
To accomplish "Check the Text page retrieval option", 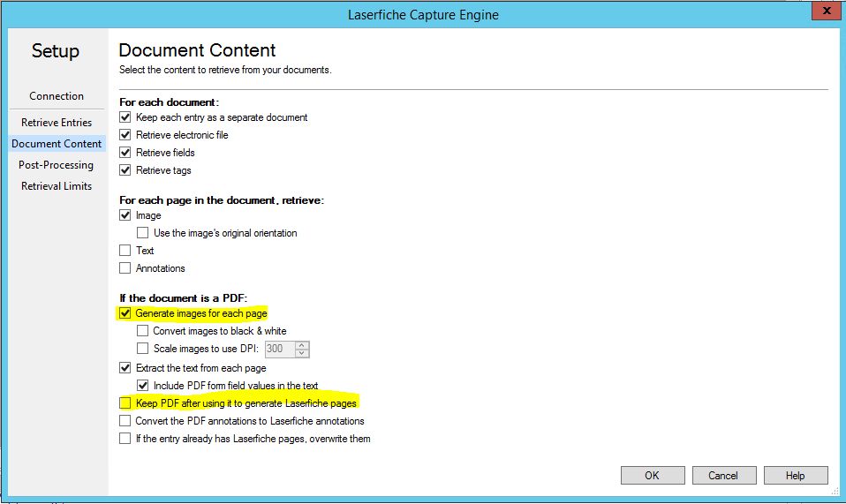I will click(x=125, y=250).
